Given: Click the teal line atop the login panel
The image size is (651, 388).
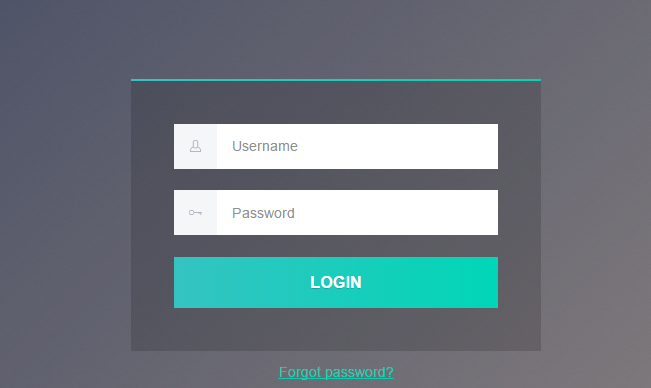Looking at the screenshot, I should tap(336, 80).
